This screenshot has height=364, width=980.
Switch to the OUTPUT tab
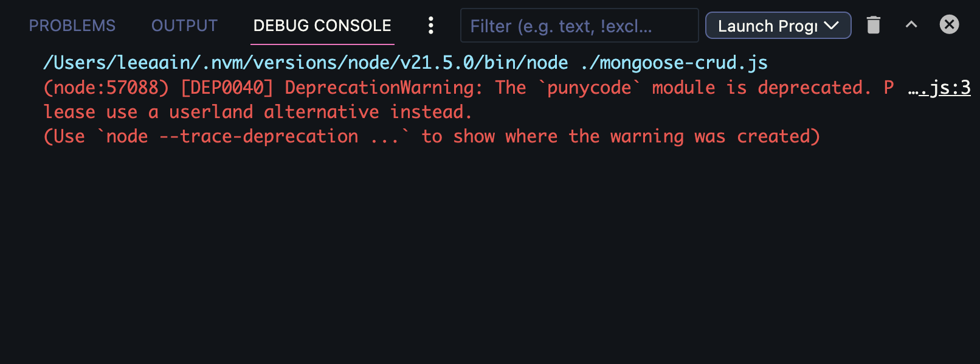184,26
